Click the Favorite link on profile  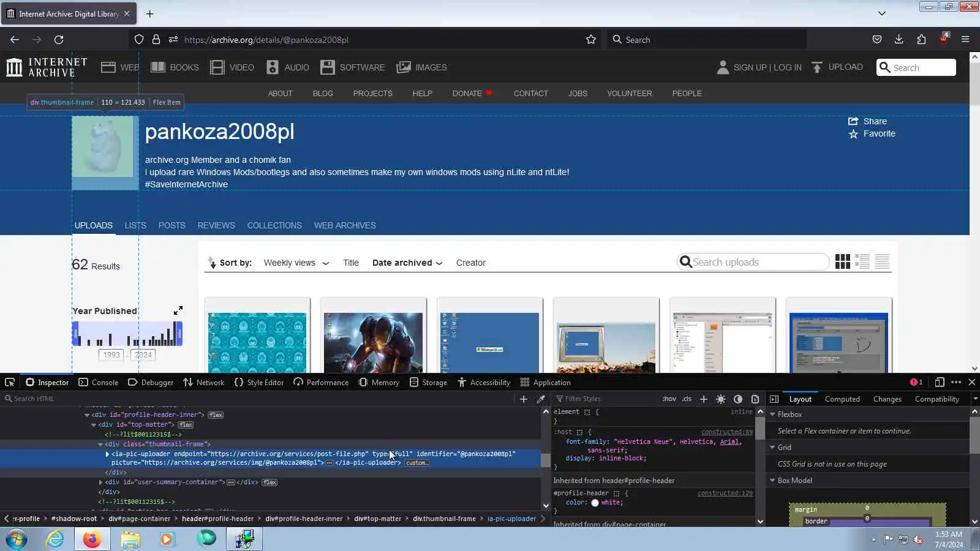[x=872, y=133]
